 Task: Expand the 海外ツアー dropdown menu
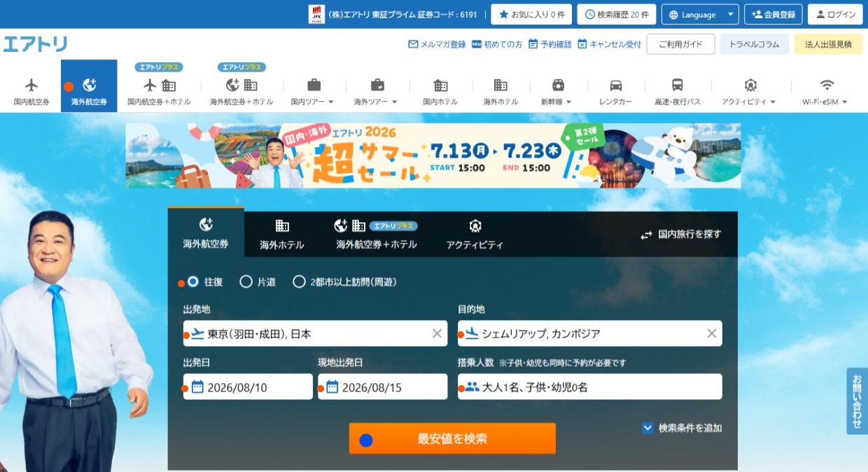376,92
